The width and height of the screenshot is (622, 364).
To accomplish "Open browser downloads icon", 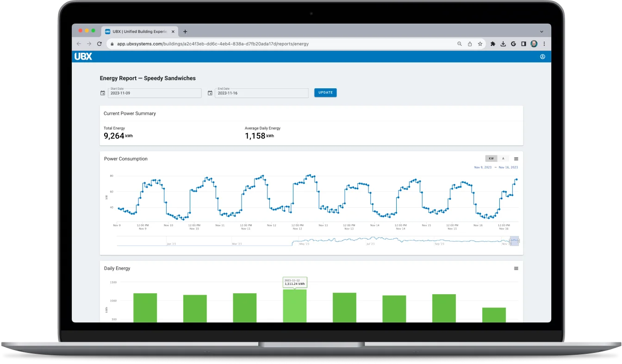I will [503, 44].
